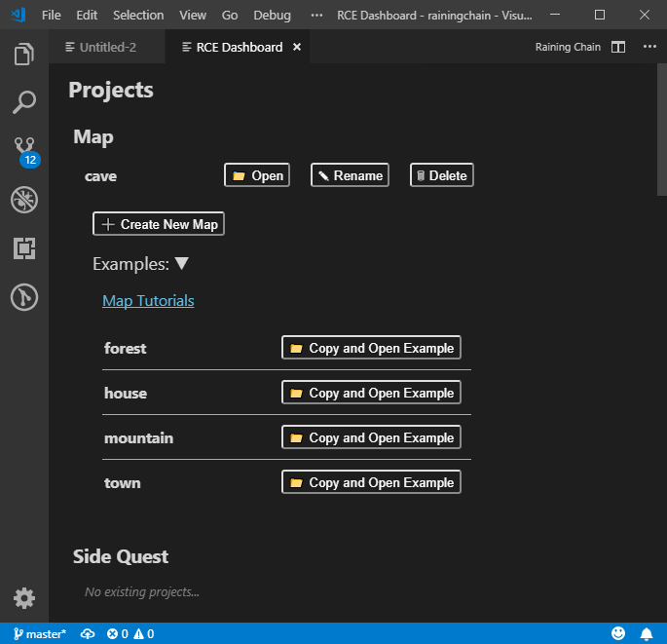
Task: Open editor More Actions ellipsis
Action: pos(649,47)
